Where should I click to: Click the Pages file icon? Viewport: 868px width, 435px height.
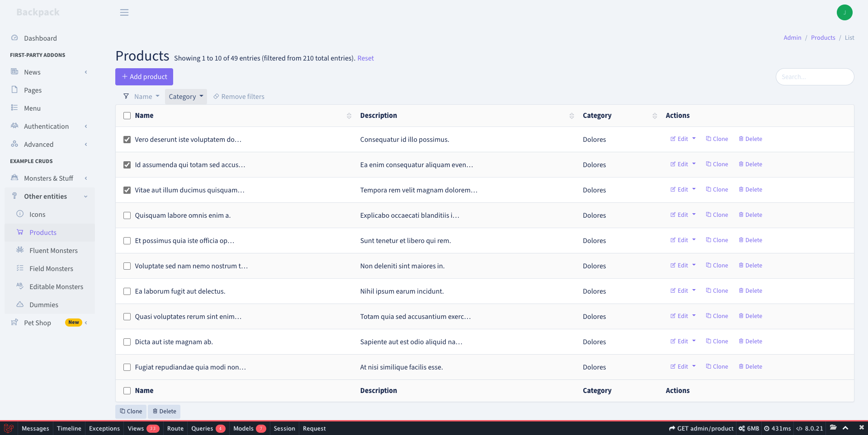(x=14, y=89)
